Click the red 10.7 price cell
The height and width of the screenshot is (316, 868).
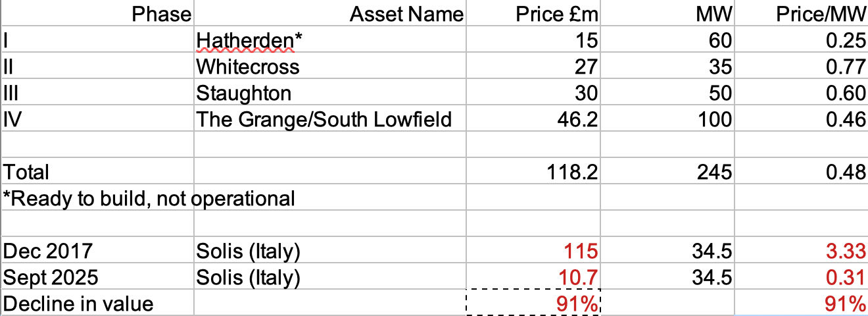(578, 278)
